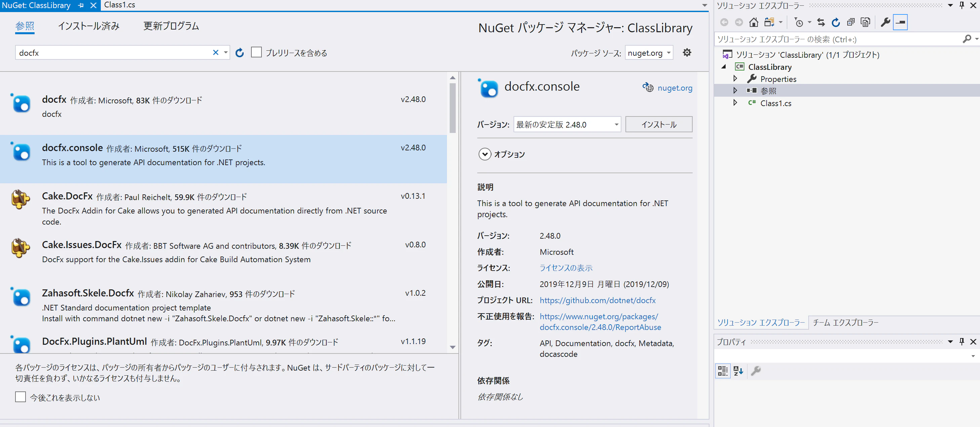Click the package list scroll down arrow
The width and height of the screenshot is (980, 427).
point(452,347)
